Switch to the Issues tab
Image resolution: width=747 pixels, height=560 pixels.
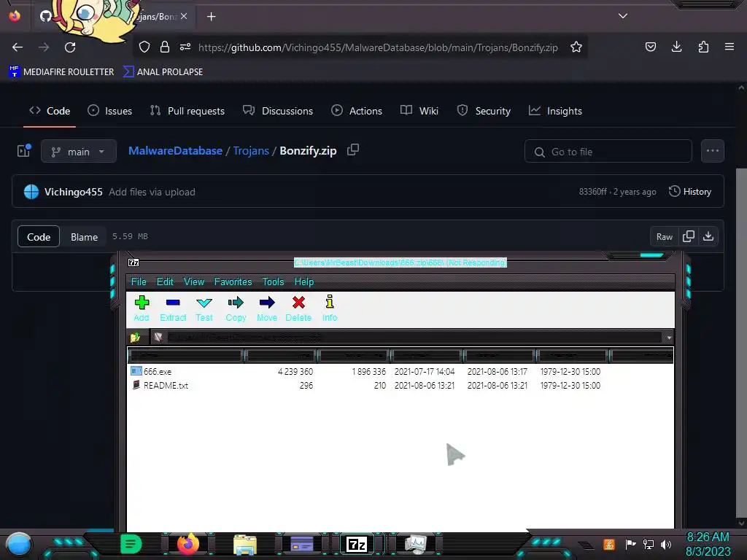pyautogui.click(x=110, y=111)
